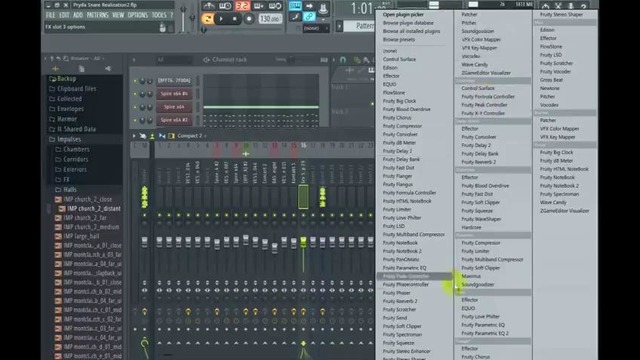Select the Spire x64 #2 channel button
The image size is (640, 360).
pos(174,120)
